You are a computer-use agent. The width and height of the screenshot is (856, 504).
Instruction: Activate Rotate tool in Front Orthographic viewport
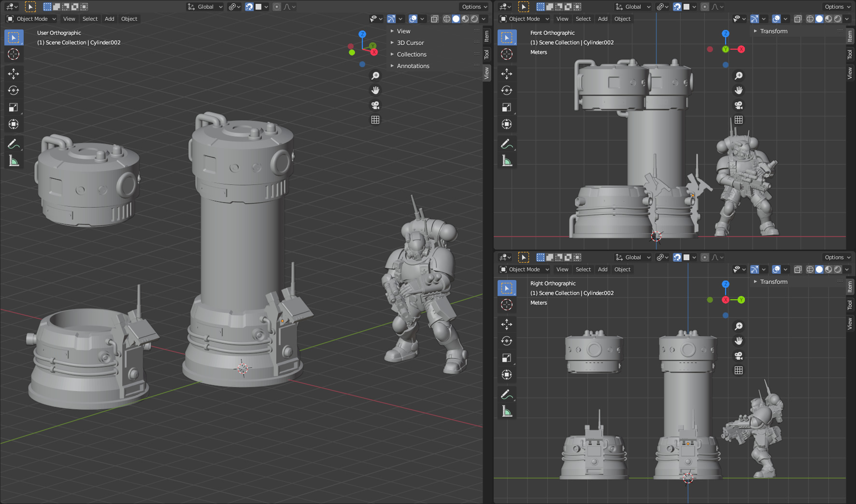coord(507,90)
